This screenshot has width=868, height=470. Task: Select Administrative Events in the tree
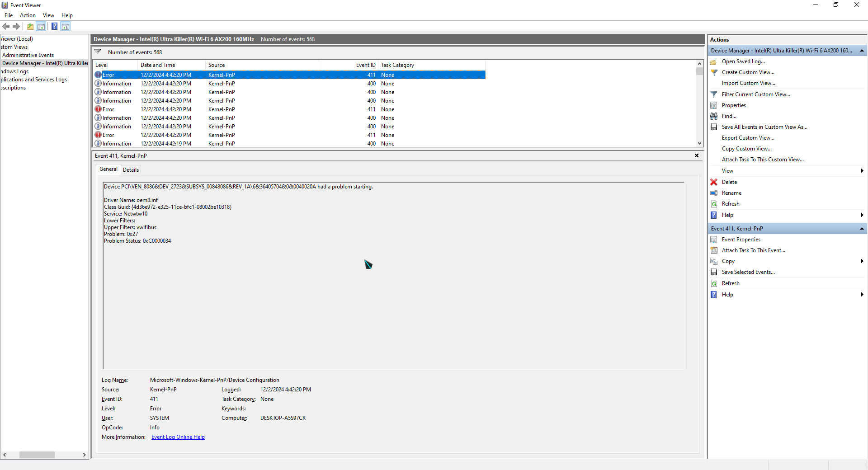point(28,55)
